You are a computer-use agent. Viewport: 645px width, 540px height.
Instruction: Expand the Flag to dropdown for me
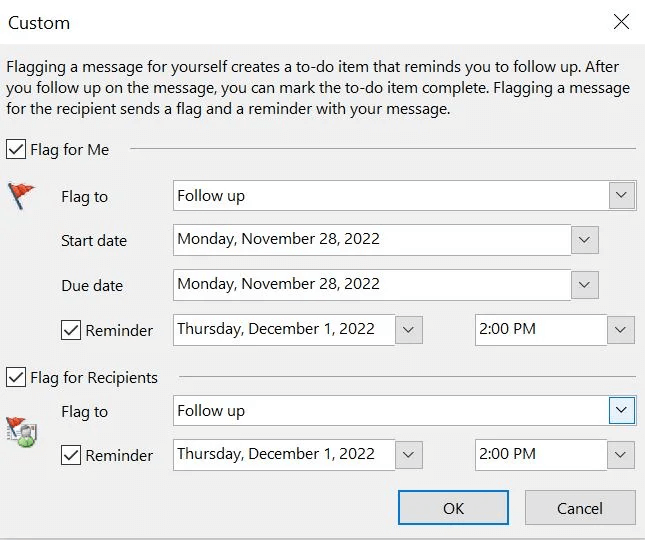click(x=622, y=195)
